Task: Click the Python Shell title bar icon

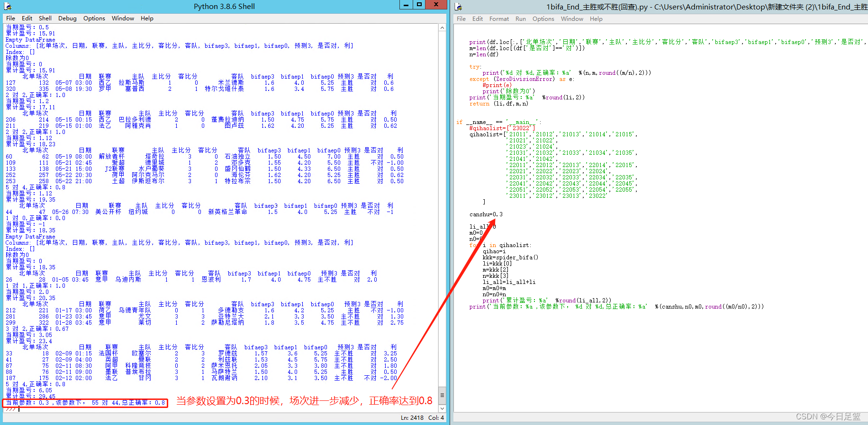Action: pos(8,6)
